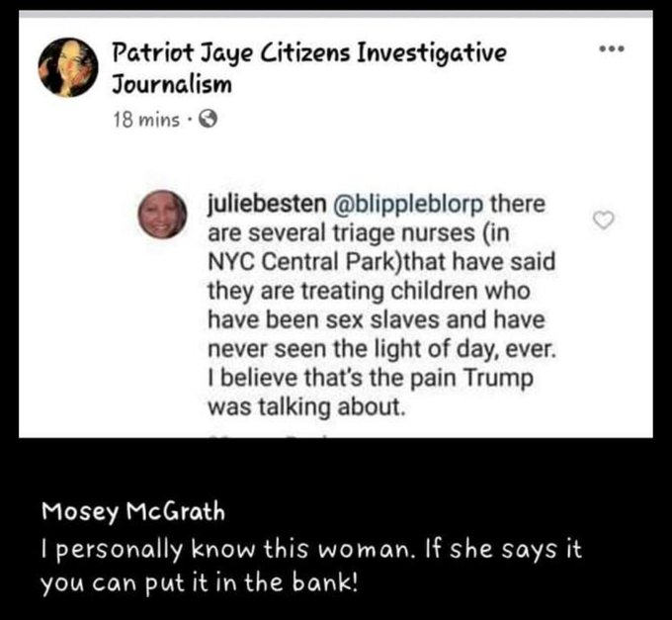Click the text 'you can put it in the bank!'
This screenshot has height=620, width=672.
199,583
